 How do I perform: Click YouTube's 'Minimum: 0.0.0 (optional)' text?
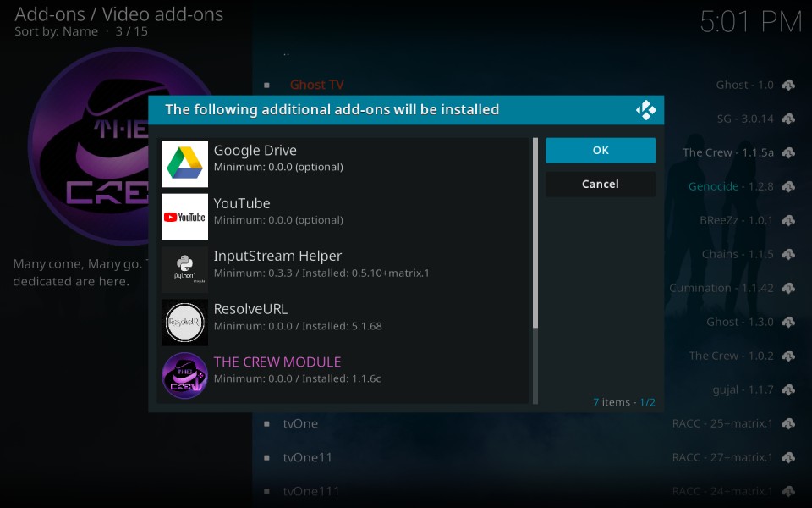pyautogui.click(x=278, y=220)
